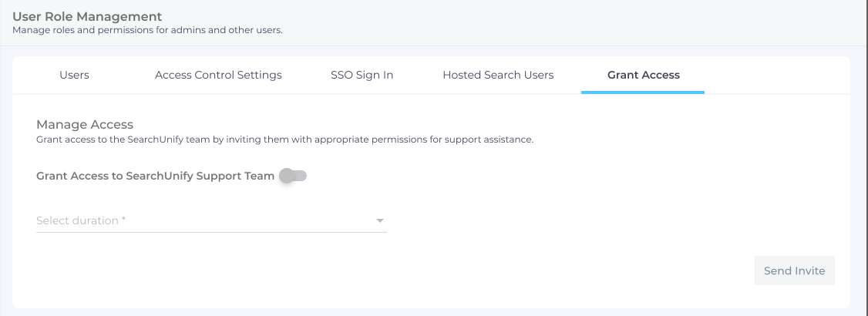Click the Manage roles and permissions subtitle
The image size is (868, 316).
[147, 31]
